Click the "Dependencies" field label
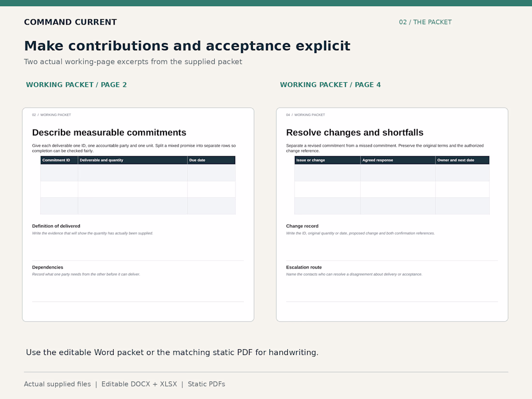 [x=47, y=267]
